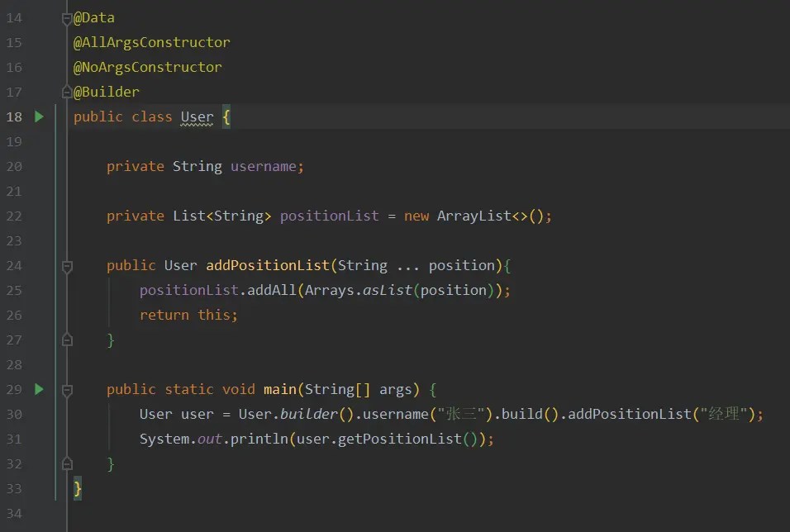The image size is (790, 532).
Task: Collapse the Lombok annotations region at @Data
Action: pos(66,17)
